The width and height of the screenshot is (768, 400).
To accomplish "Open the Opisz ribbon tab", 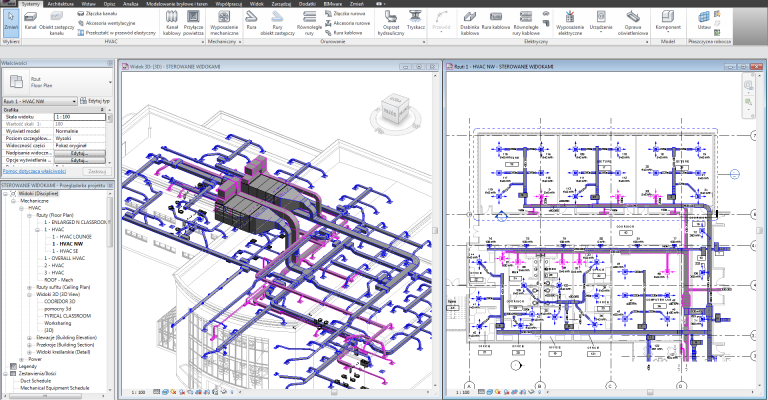I will tap(109, 4).
